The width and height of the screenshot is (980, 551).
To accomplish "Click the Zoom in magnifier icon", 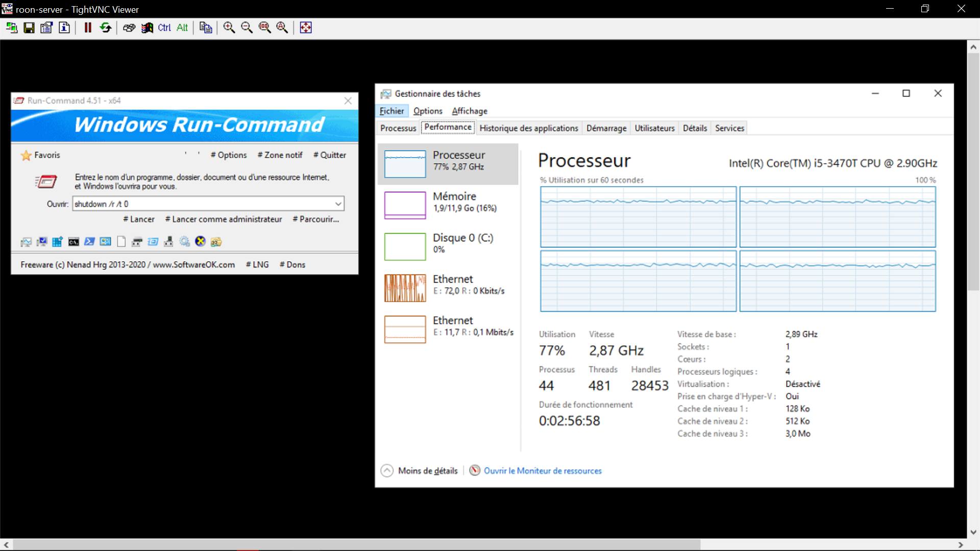I will point(229,28).
